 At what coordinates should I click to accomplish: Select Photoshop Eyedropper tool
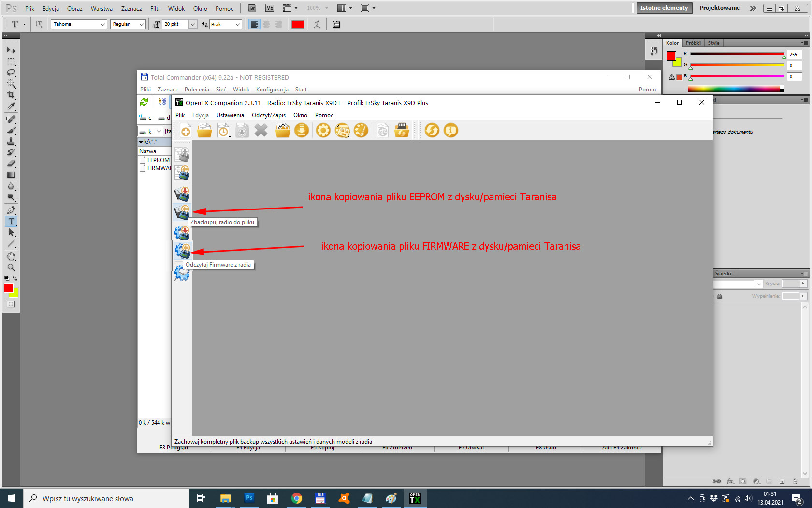[11, 106]
